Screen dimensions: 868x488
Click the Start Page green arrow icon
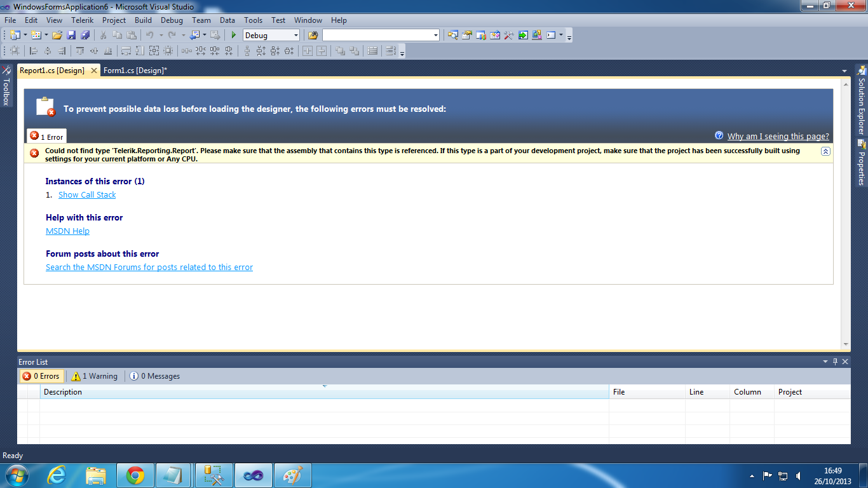pos(523,36)
